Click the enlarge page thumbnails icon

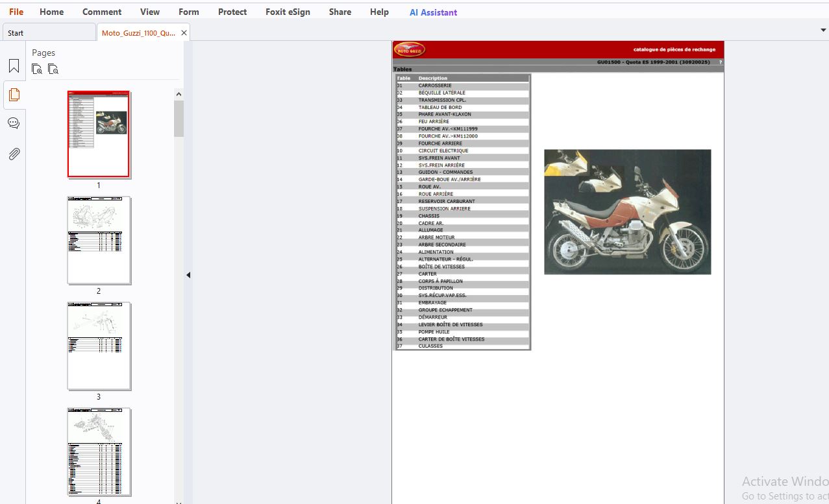tap(37, 69)
